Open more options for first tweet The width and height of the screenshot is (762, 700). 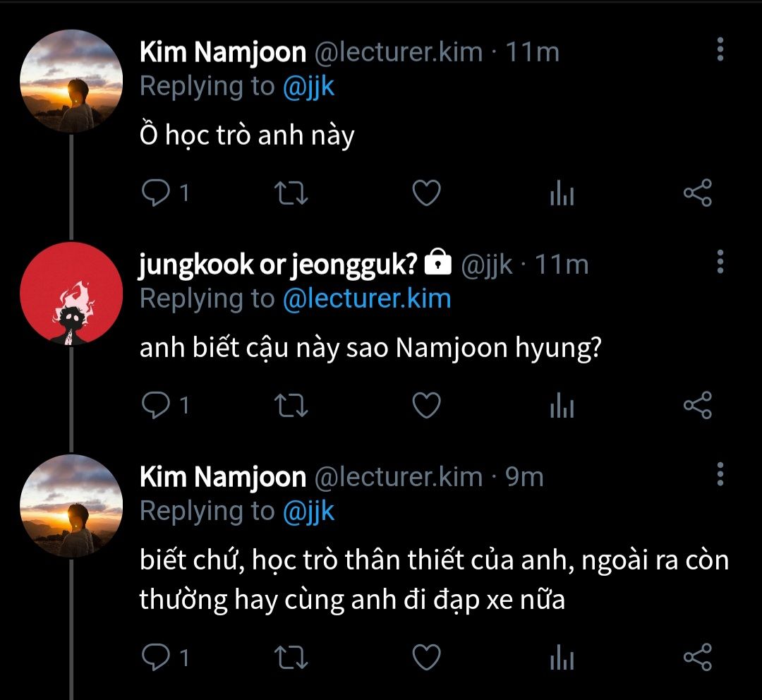720,49
